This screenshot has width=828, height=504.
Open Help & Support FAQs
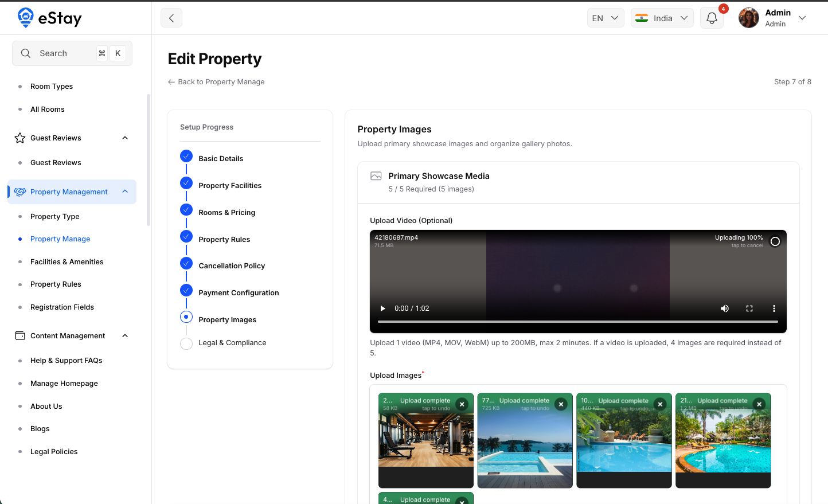(67, 361)
